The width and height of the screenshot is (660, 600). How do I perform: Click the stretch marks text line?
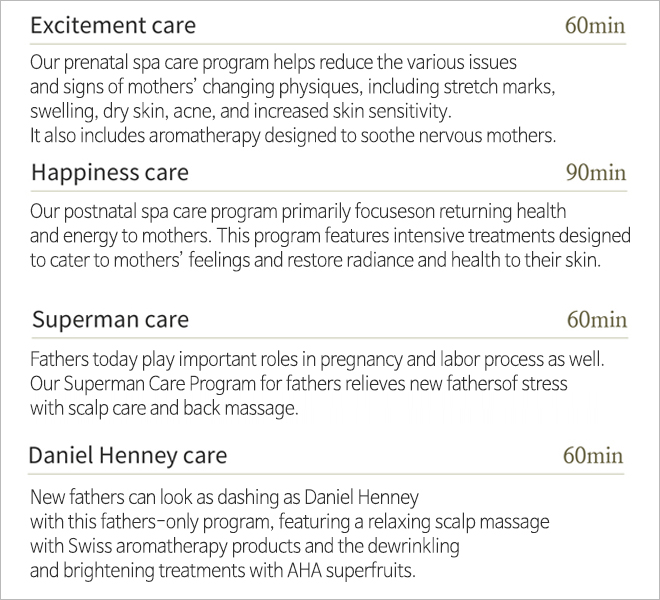tap(293, 87)
